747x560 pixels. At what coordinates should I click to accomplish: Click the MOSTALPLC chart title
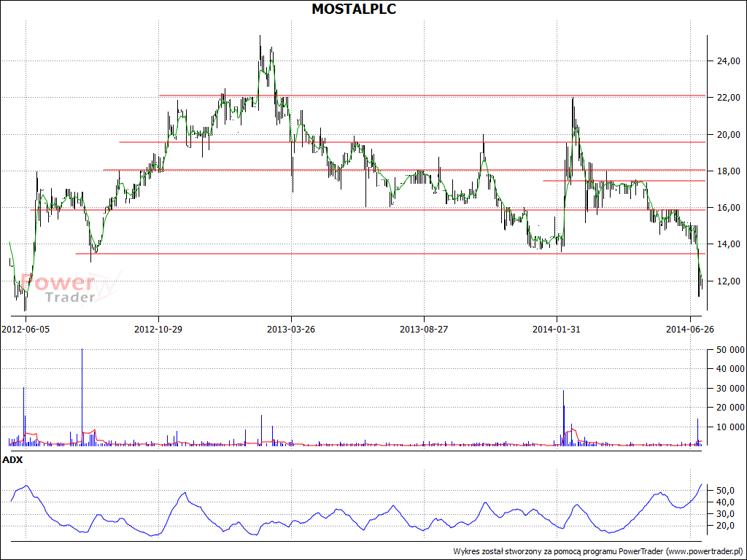[354, 9]
